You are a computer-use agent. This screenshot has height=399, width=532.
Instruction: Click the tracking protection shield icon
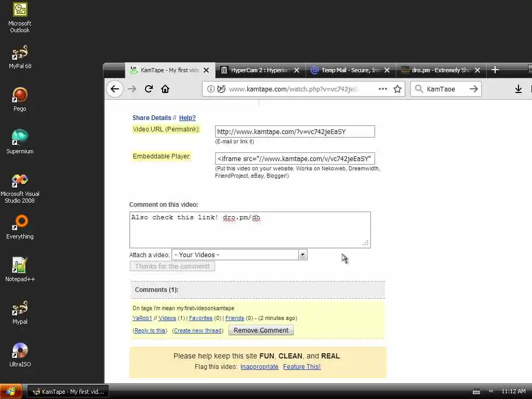221,89
